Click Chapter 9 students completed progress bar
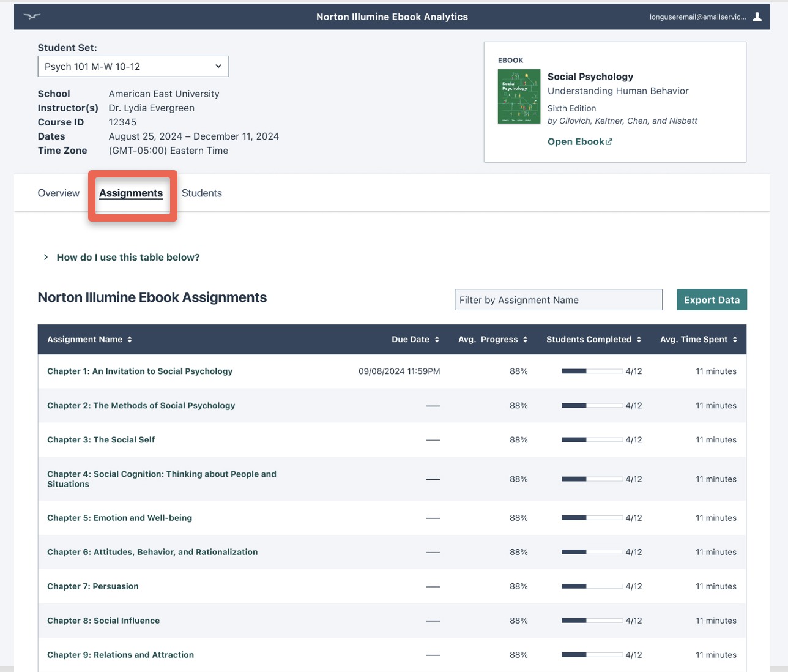The width and height of the screenshot is (788, 672). coord(592,655)
